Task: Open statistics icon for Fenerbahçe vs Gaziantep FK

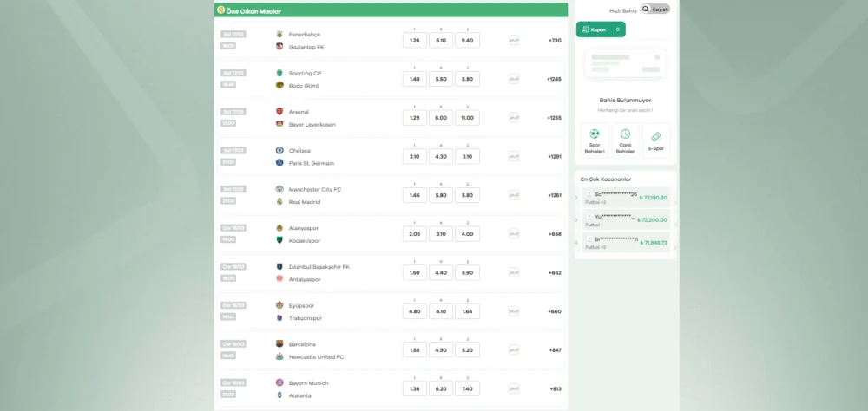Action: coord(514,41)
